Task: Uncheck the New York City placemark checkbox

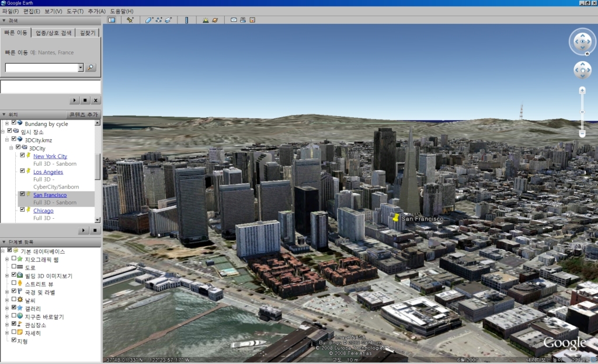Action: 22,155
